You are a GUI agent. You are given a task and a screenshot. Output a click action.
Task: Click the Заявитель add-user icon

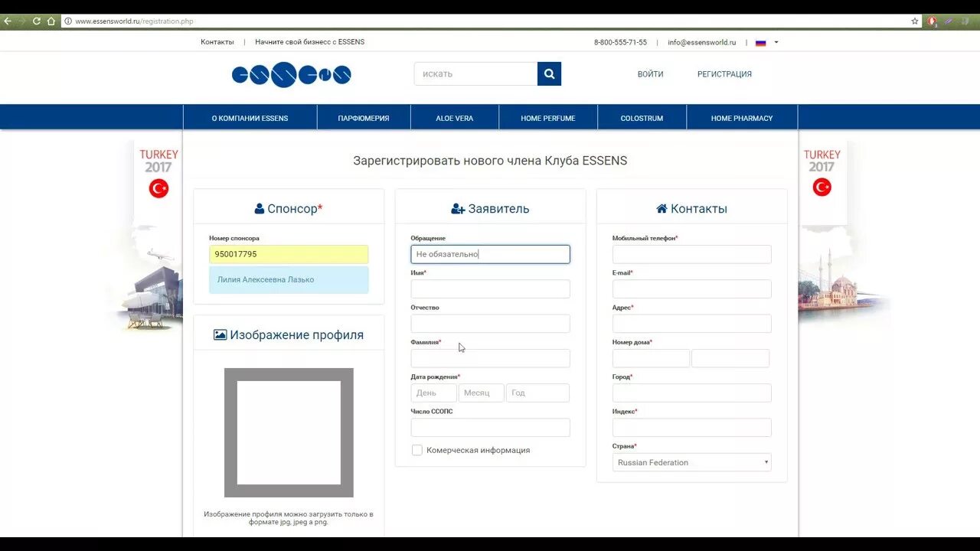click(x=458, y=208)
